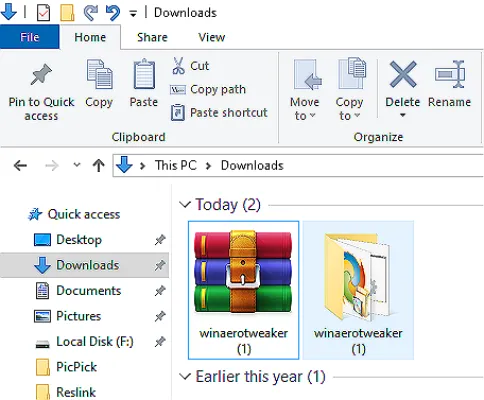Click the Pin to Quick access icon
The height and width of the screenshot is (400, 484).
pyautogui.click(x=41, y=74)
